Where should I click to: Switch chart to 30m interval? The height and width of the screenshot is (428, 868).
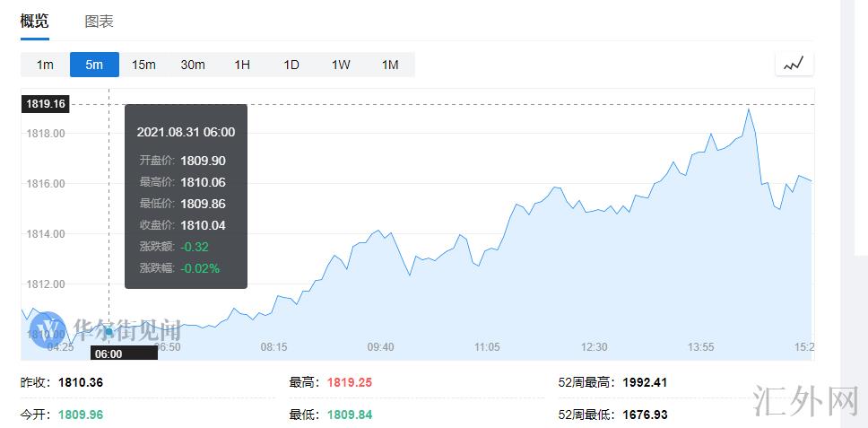point(193,65)
